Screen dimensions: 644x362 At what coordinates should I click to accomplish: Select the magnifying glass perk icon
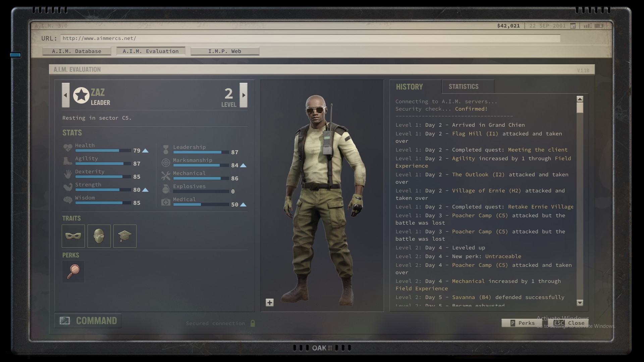[73, 271]
